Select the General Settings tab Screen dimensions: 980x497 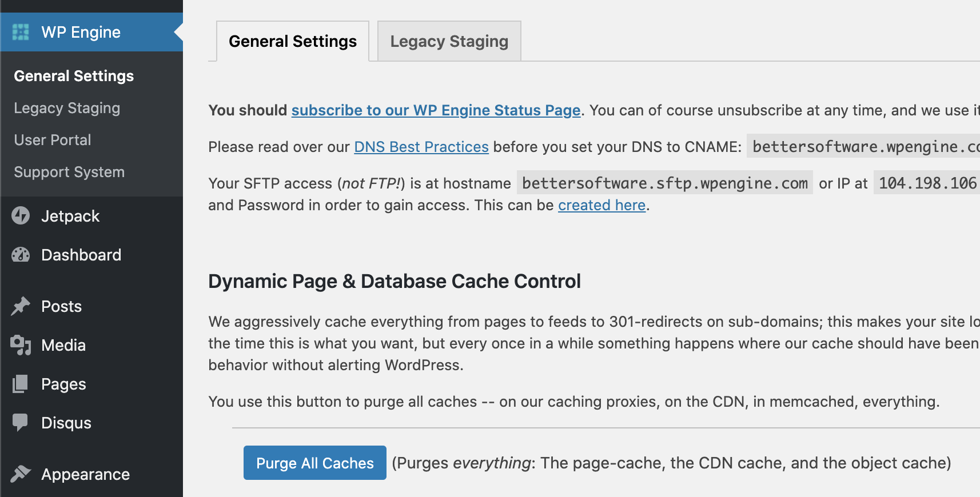point(293,41)
